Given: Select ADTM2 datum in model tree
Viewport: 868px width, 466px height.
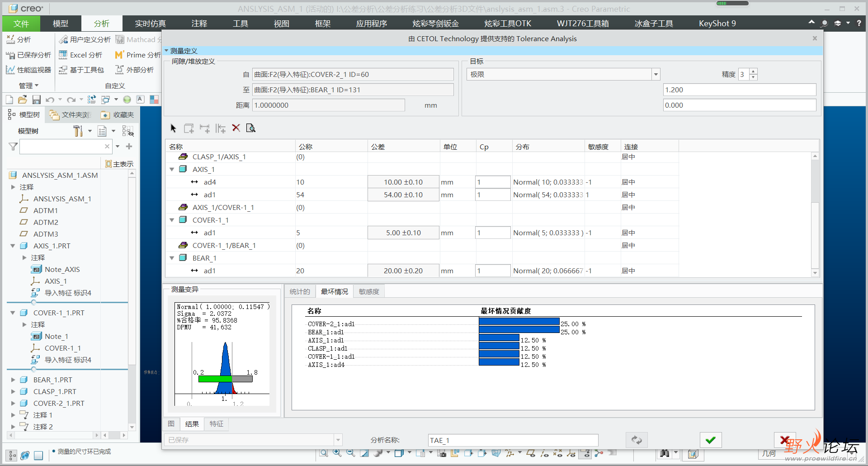Looking at the screenshot, I should pyautogui.click(x=46, y=222).
